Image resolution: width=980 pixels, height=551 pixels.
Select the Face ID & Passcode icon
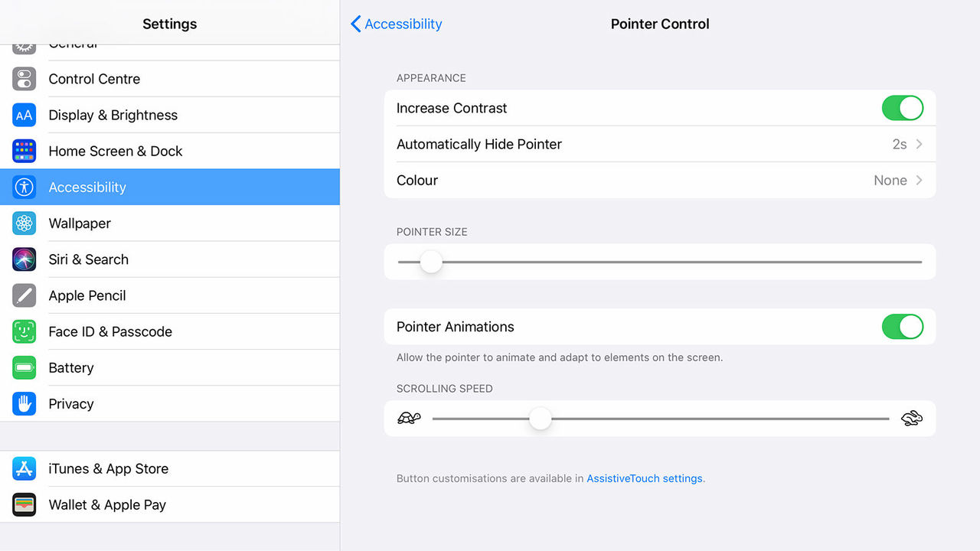(24, 331)
